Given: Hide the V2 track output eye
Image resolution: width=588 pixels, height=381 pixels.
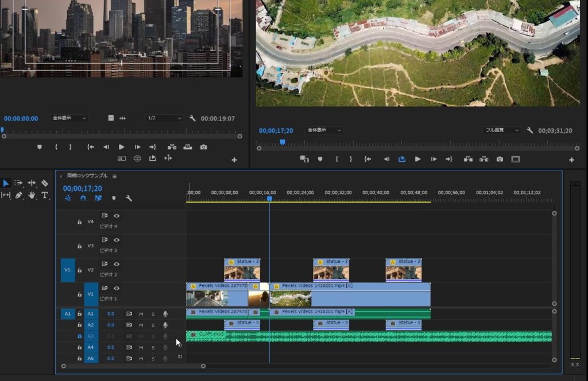Looking at the screenshot, I should pyautogui.click(x=117, y=264).
